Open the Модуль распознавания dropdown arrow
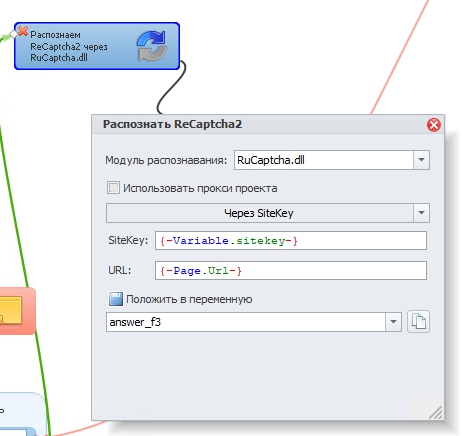Screen dimensions: 462x436 [421, 160]
